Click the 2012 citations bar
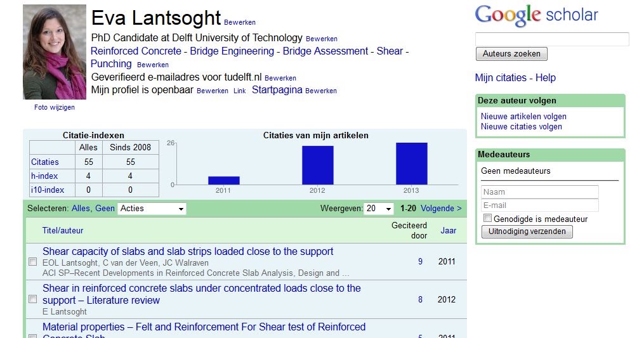The width and height of the screenshot is (644, 338). point(317,166)
